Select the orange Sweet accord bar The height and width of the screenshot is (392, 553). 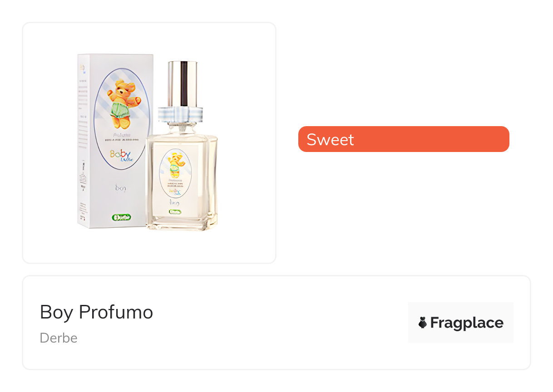(x=404, y=139)
